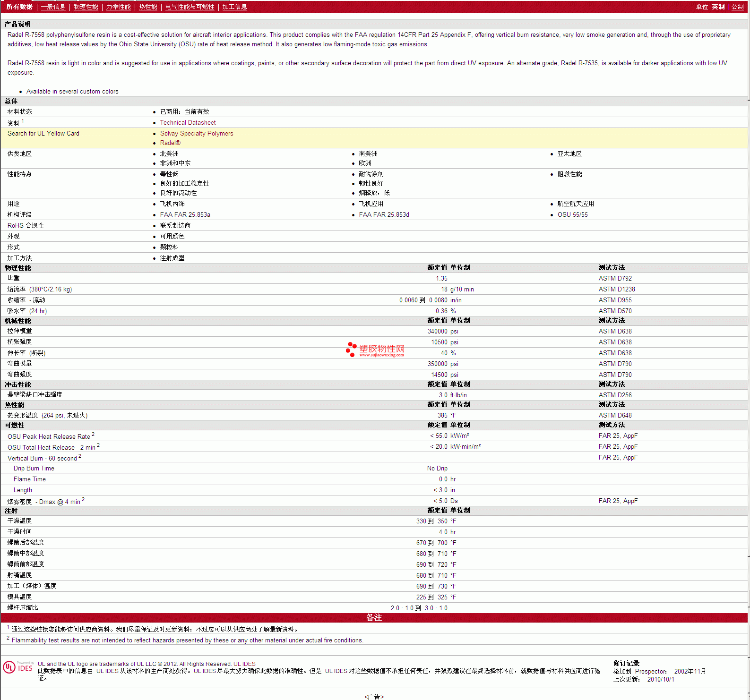Click the 亚太地区 supply region entry
The height and width of the screenshot is (700, 750).
click(x=569, y=154)
